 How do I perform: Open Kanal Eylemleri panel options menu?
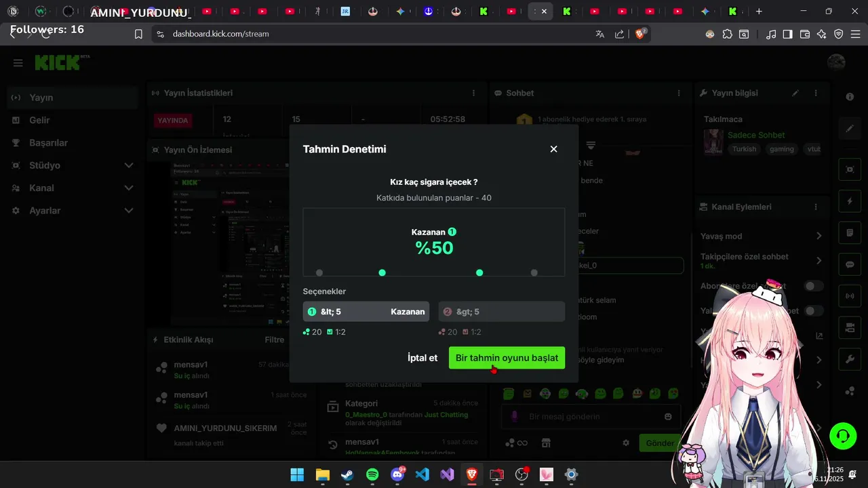pyautogui.click(x=816, y=207)
